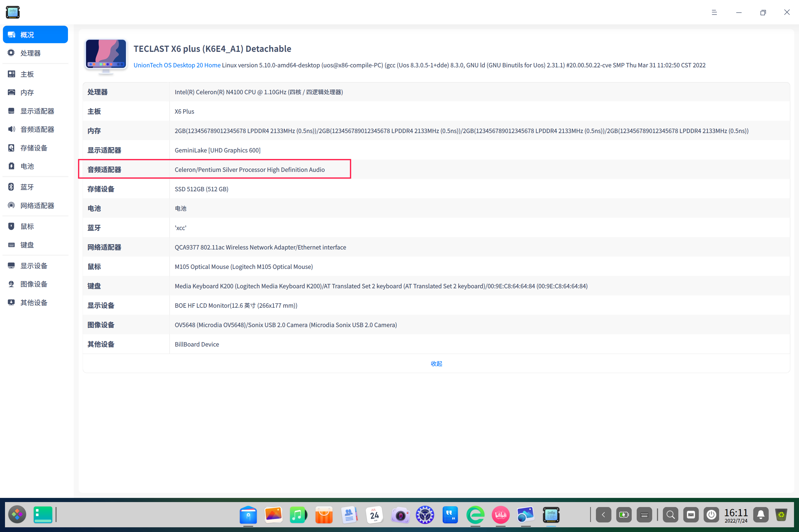Select 网络适配器 in the sidebar
Viewport: 799px width, 532px height.
click(x=37, y=206)
